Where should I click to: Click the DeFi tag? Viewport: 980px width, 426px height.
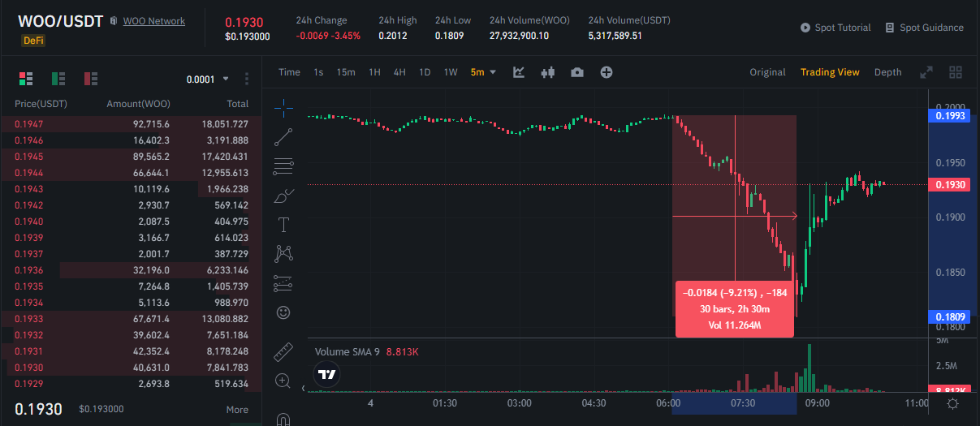pos(33,40)
